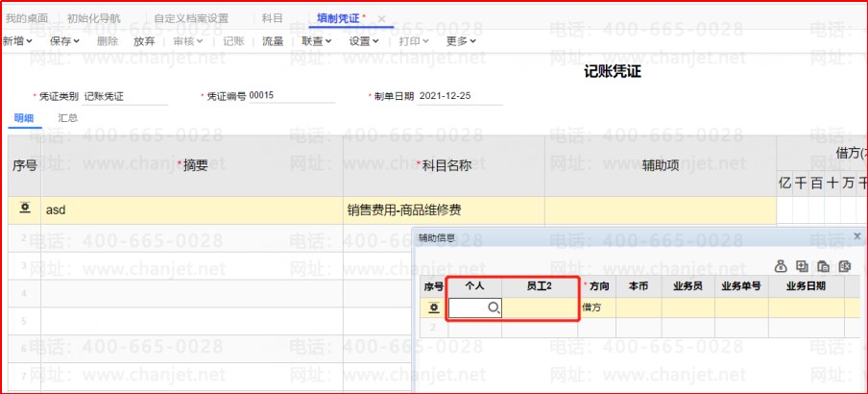
Task: Open the 更多 dropdown menu
Action: [462, 41]
